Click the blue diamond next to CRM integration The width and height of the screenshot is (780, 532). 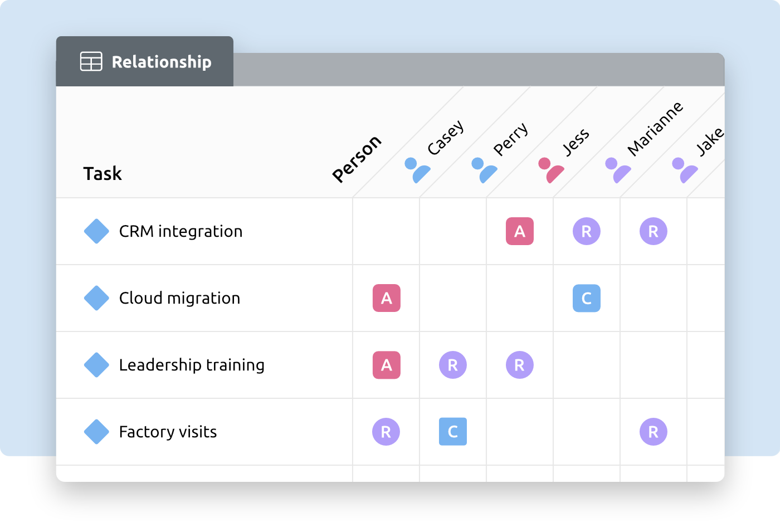pos(96,231)
